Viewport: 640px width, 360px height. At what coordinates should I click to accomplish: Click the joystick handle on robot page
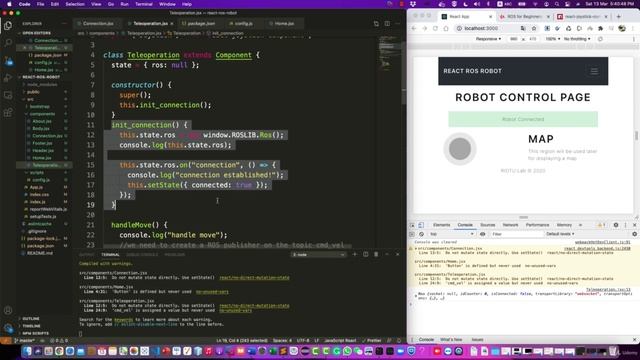click(460, 149)
